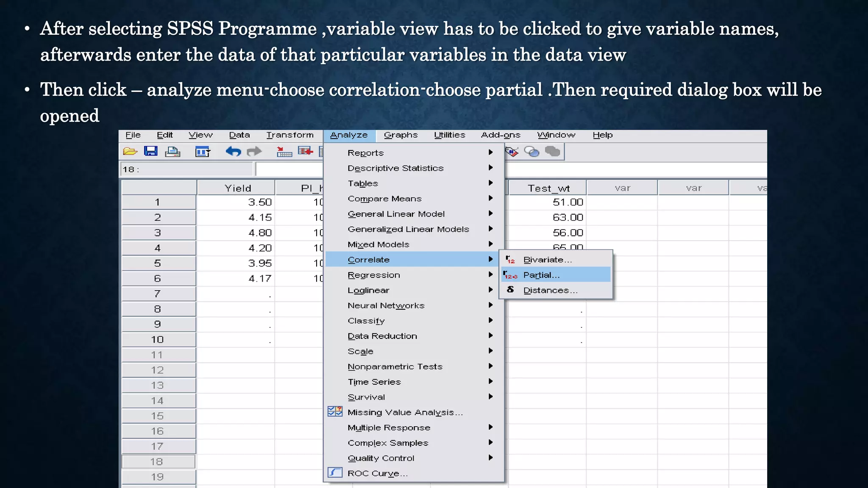The image size is (868, 488).
Task: Click the gray Show All Variables icon
Action: (x=553, y=151)
